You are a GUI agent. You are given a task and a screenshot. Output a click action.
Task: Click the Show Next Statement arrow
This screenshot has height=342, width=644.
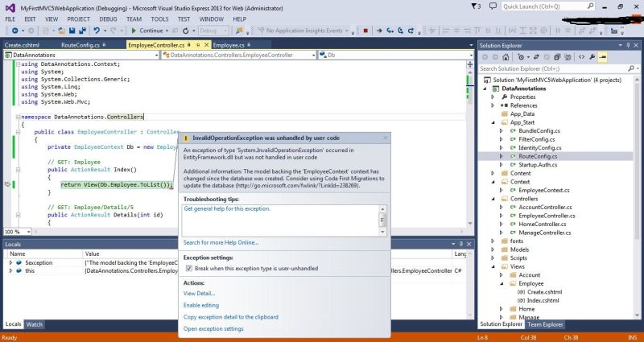pyautogui.click(x=379, y=31)
